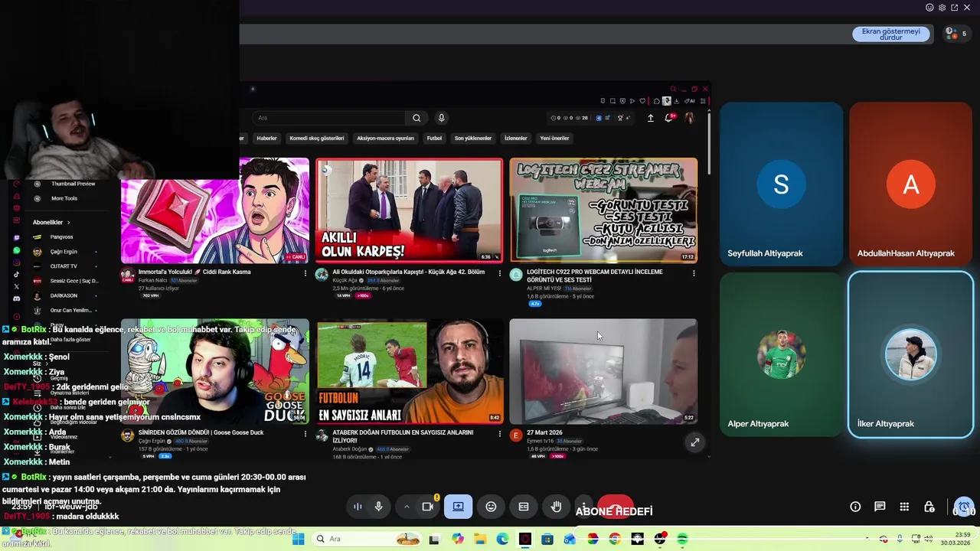Open Instagram icon in browser sidebar
Screen dimensions: 980x551
(17, 262)
